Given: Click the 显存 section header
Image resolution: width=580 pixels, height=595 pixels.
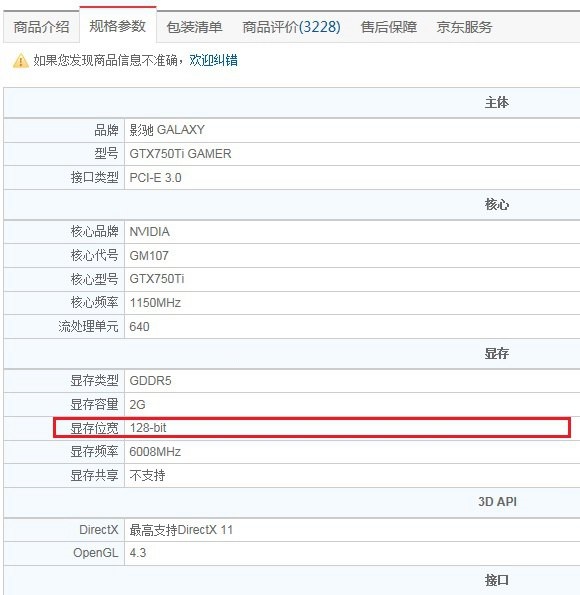Looking at the screenshot, I should coord(497,354).
